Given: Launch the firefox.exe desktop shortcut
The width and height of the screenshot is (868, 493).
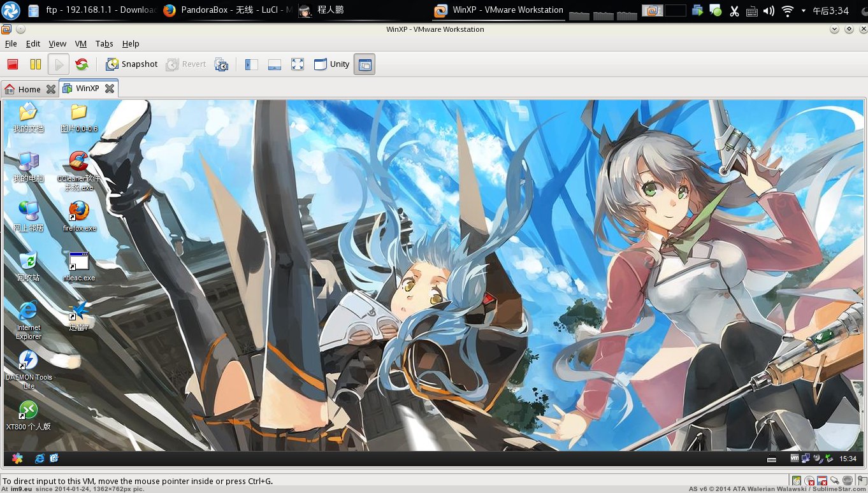Looking at the screenshot, I should coord(79,217).
